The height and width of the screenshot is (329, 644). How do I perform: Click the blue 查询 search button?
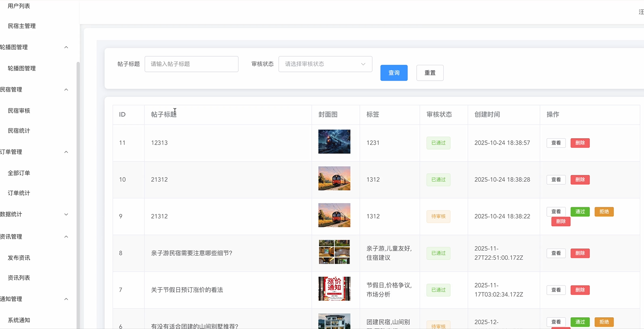click(x=394, y=73)
